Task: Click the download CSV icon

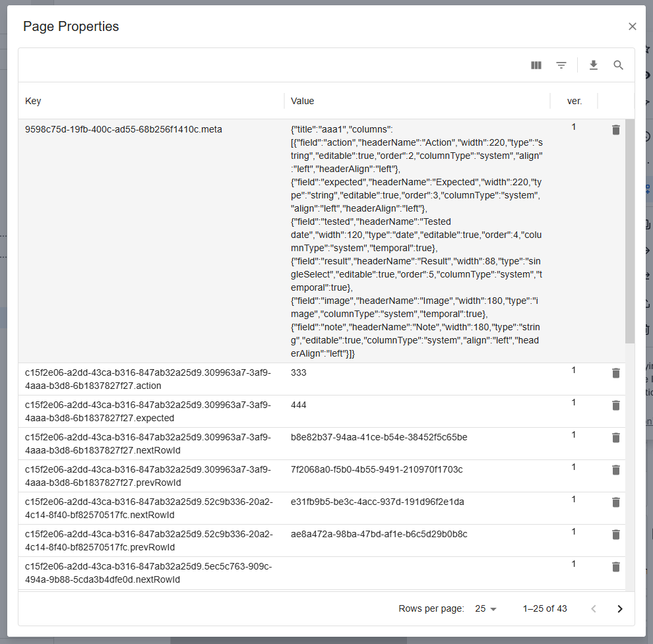Action: tap(593, 65)
